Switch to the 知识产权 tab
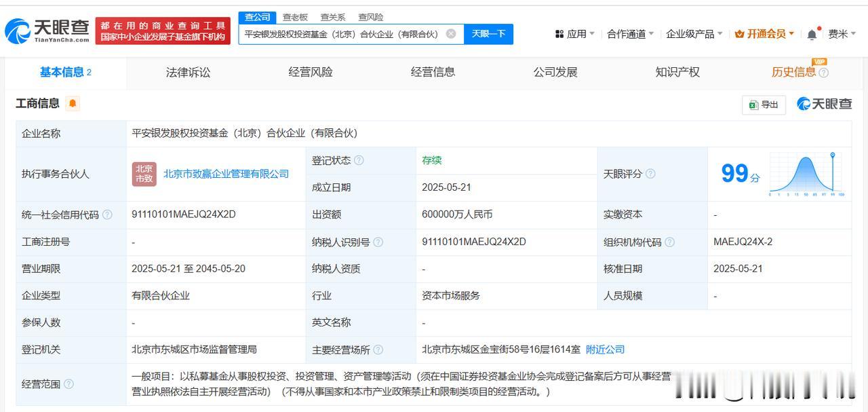This screenshot has height=412, width=868. [677, 72]
